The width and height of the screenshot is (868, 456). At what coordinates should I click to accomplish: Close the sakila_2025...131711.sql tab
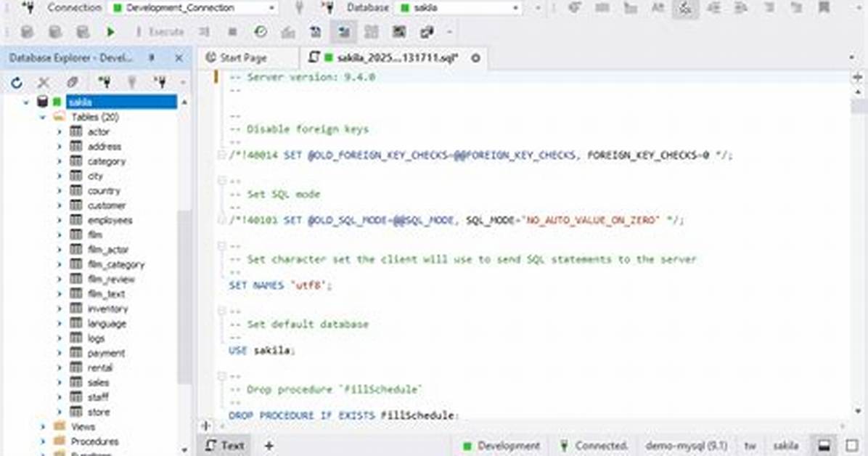pos(475,57)
